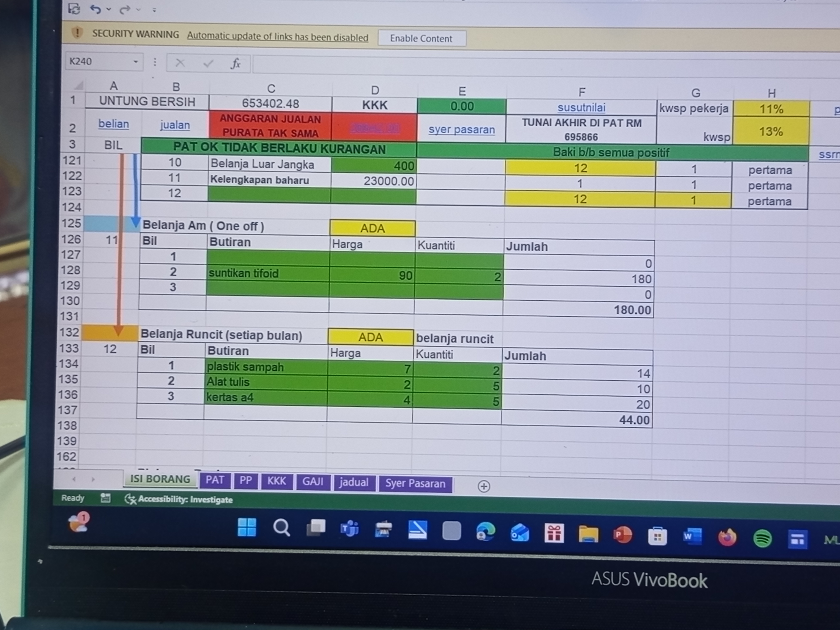Open Firefox from the taskbar
Screen dimensions: 840x630
tap(727, 537)
